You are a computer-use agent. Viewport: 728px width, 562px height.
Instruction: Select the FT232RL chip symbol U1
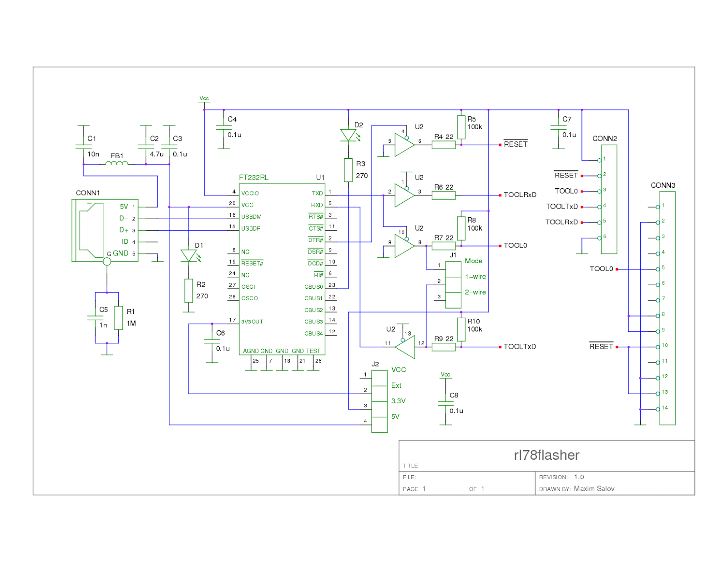point(282,268)
